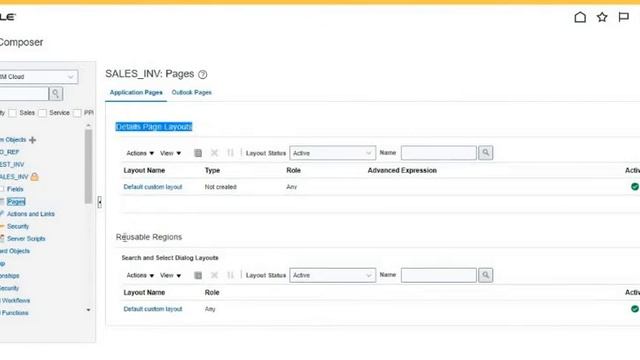Select the SALES_INV object

14,177
